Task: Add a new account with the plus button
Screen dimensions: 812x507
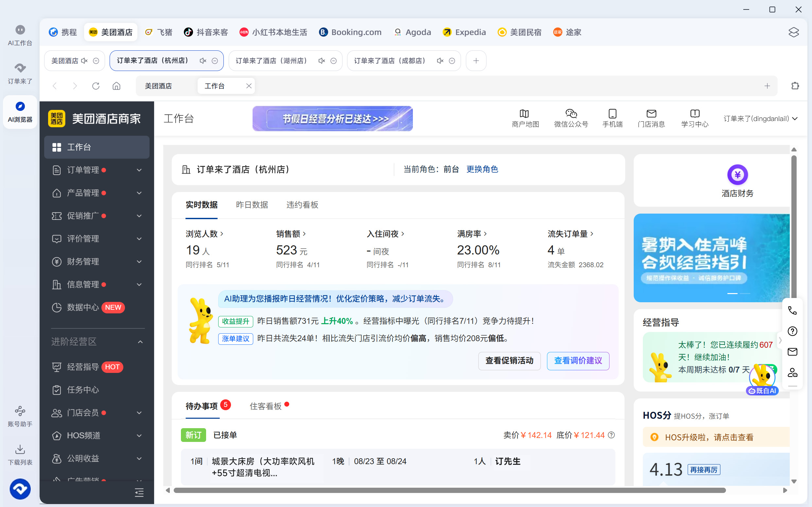Action: [476, 61]
